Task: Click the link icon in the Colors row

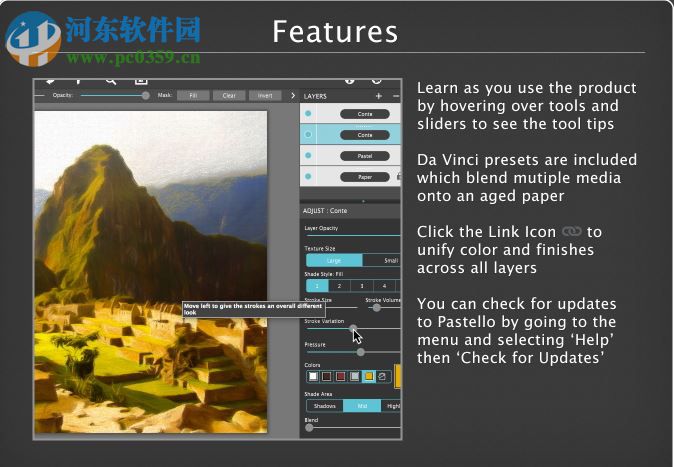Action: [x=382, y=377]
